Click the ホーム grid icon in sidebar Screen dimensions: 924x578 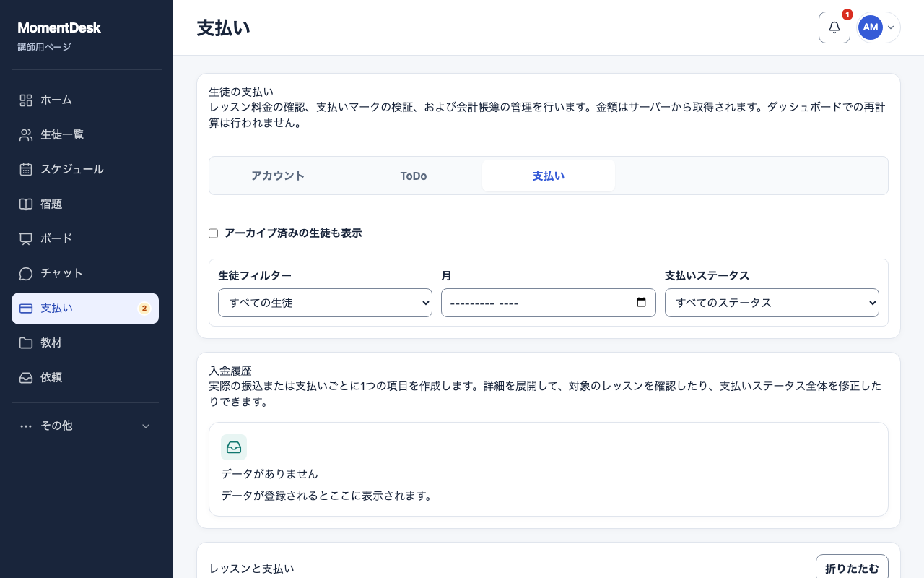(26, 100)
